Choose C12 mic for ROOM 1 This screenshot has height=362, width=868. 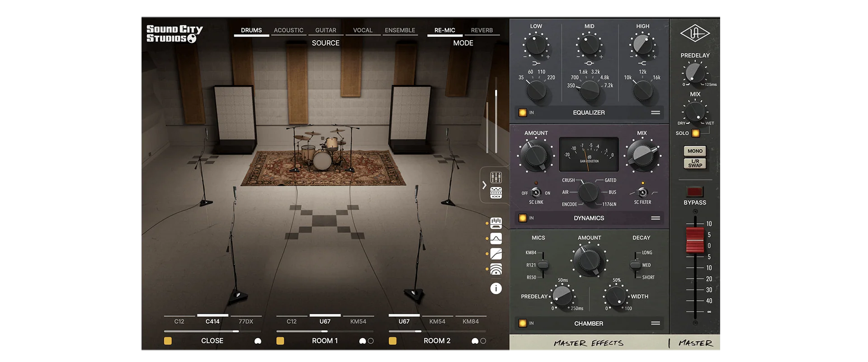point(292,321)
